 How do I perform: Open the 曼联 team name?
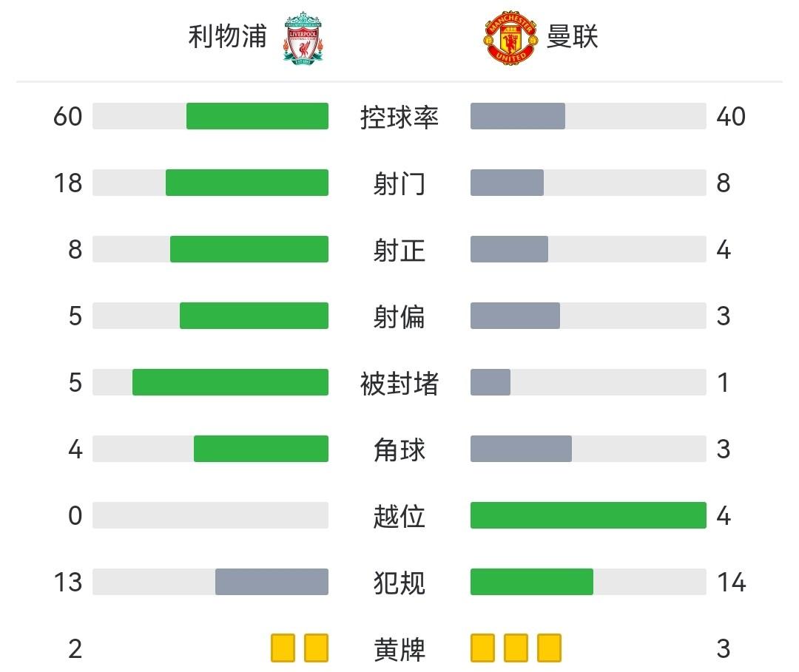coord(572,36)
